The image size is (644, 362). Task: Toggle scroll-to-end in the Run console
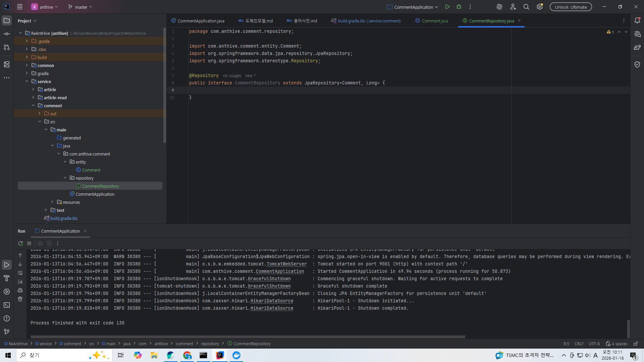[20, 282]
